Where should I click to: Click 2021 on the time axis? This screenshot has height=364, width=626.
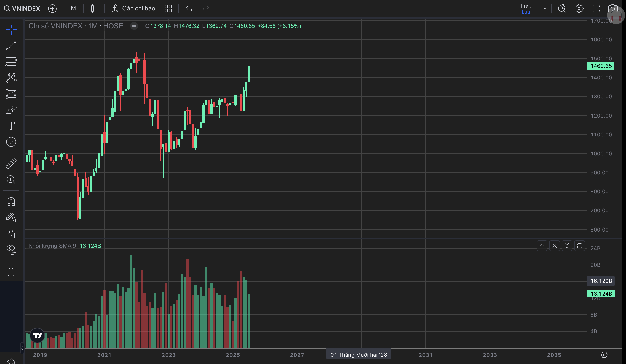104,355
